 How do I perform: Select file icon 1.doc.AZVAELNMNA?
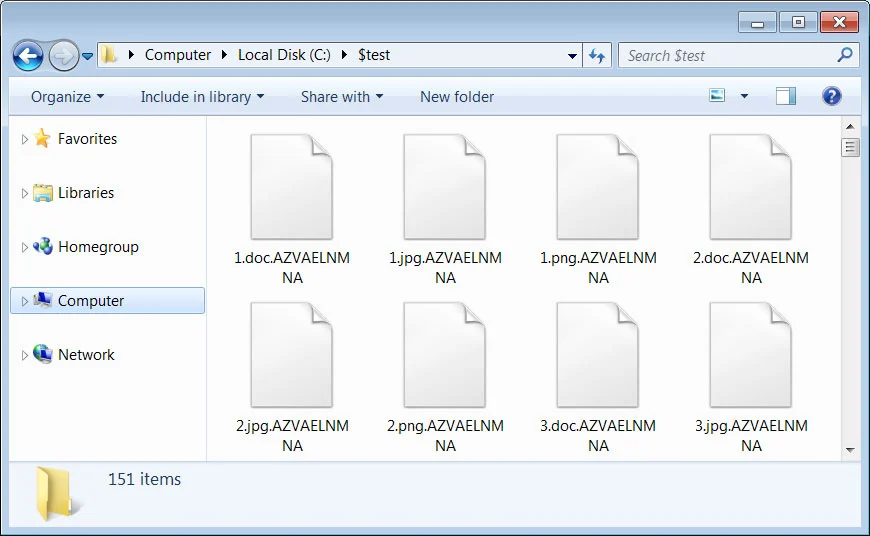(292, 186)
